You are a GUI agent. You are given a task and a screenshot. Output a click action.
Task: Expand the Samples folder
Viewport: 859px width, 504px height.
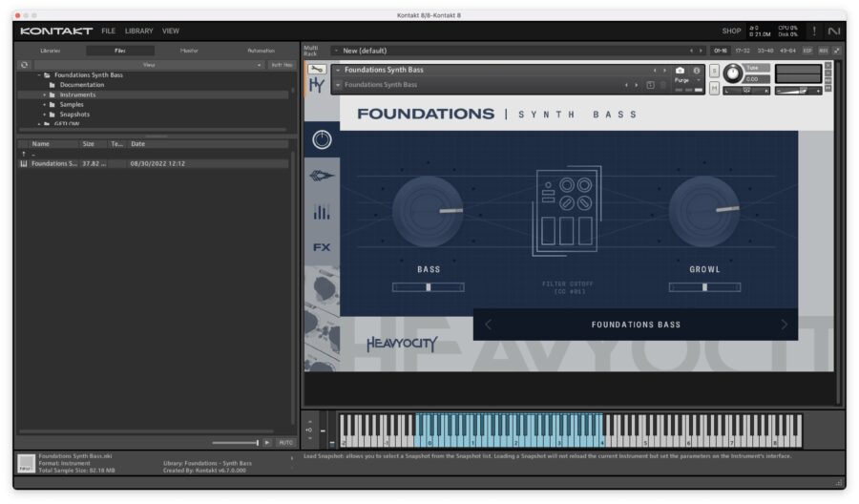(x=44, y=105)
